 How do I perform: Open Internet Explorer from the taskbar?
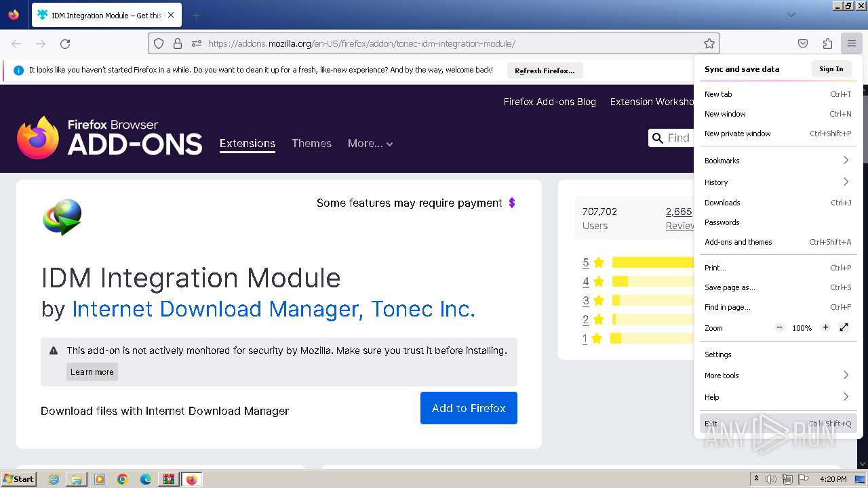[x=54, y=479]
